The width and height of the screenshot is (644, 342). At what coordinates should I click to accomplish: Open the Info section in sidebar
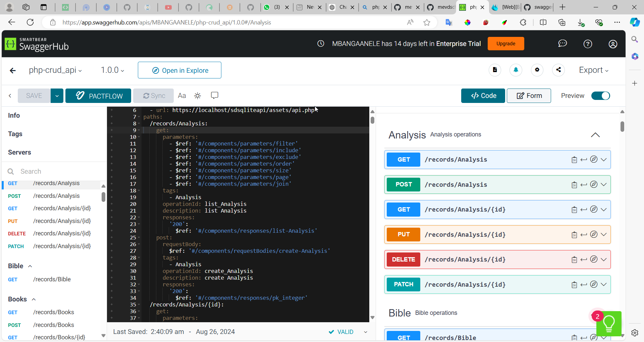coord(14,115)
